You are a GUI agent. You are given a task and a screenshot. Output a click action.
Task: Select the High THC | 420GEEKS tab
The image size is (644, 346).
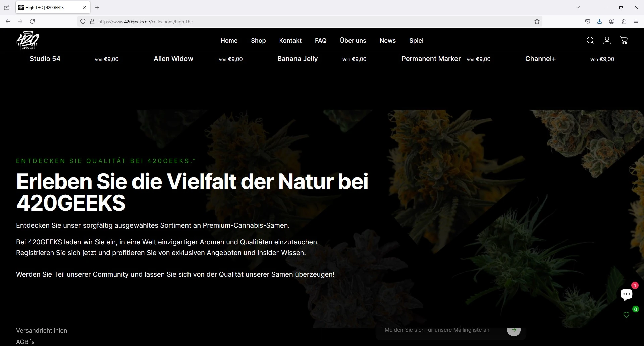click(x=52, y=7)
